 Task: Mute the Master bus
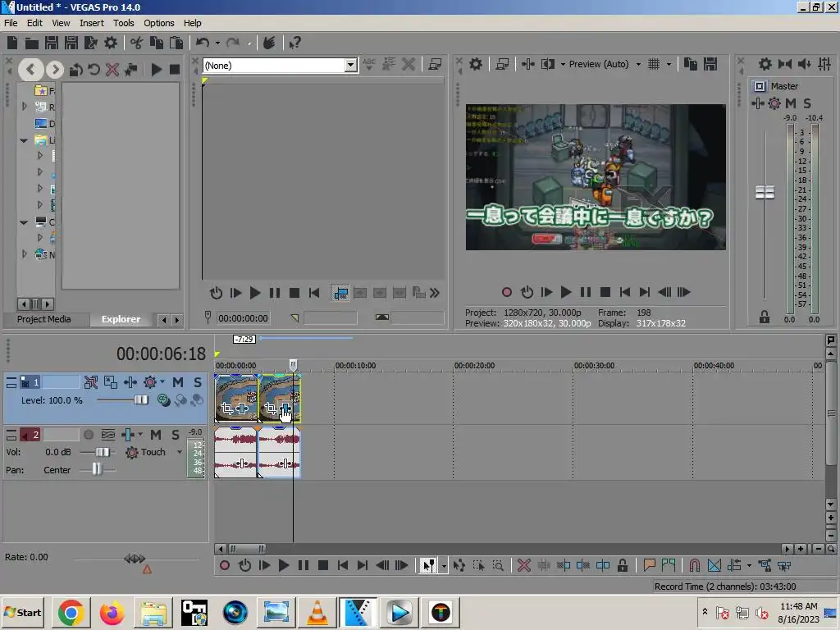[790, 103]
